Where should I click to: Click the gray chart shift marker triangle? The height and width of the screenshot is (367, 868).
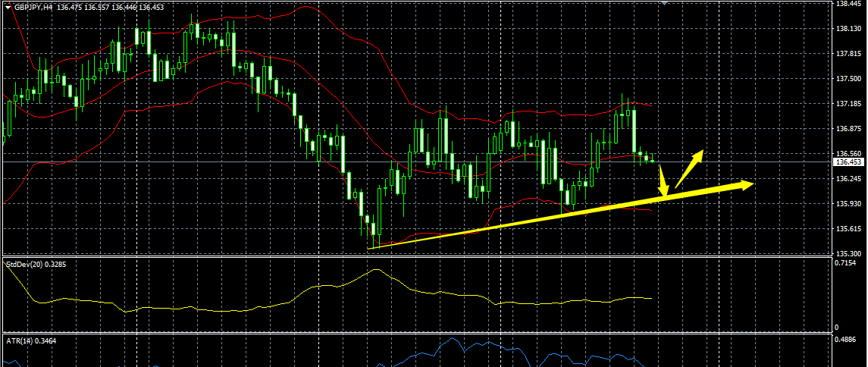[x=665, y=3]
